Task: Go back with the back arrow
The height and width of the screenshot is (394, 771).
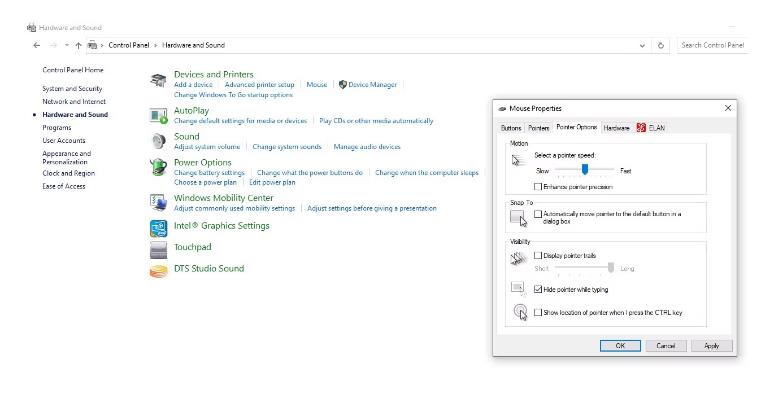Action: [36, 45]
